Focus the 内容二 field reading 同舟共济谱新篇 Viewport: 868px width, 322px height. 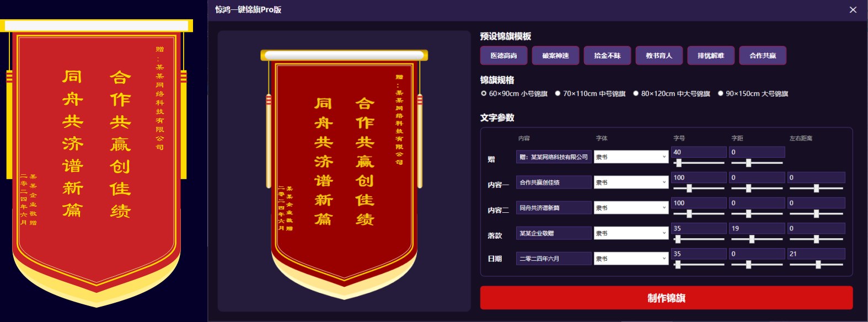click(x=554, y=208)
